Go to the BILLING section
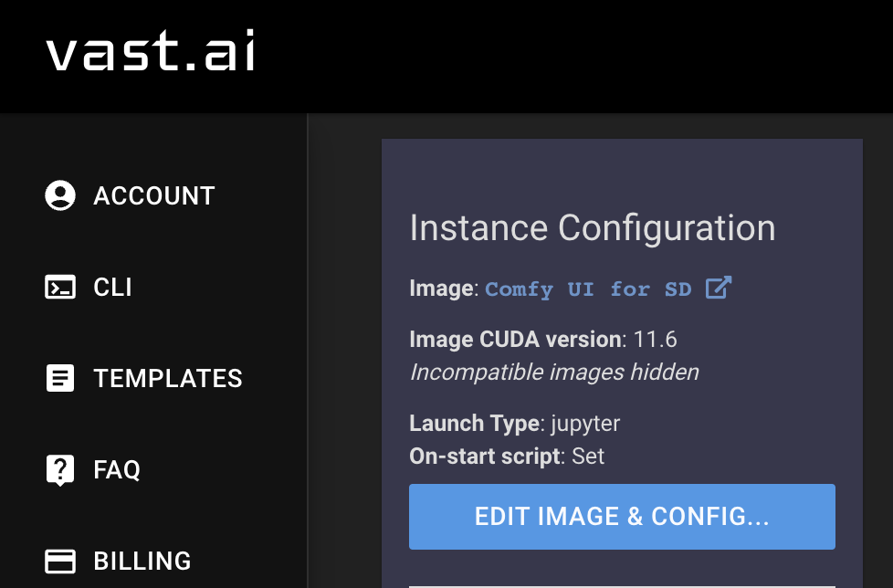The height and width of the screenshot is (588, 893). [x=141, y=561]
